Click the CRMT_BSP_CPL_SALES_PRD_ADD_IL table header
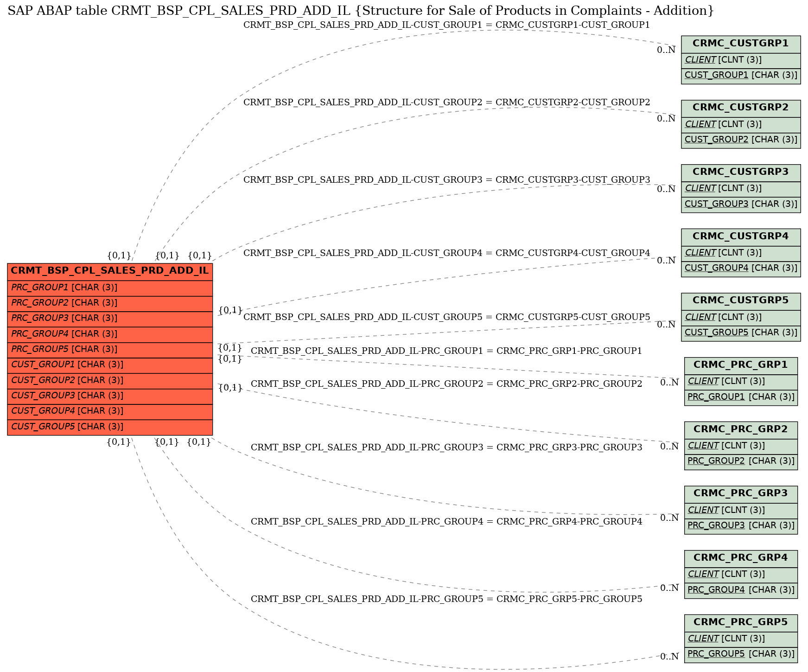Screen dimensions: 808x672 pyautogui.click(x=110, y=271)
